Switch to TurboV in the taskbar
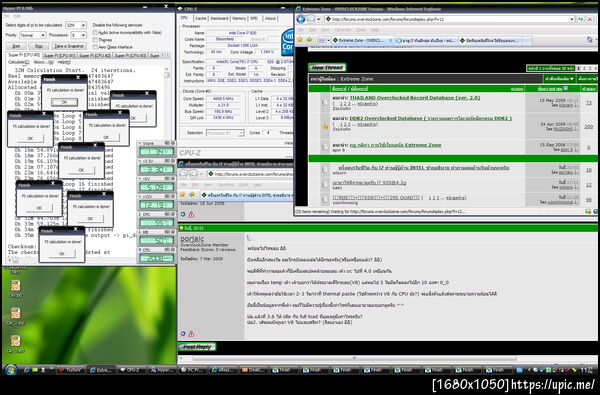This screenshot has height=395, width=600. click(70, 370)
